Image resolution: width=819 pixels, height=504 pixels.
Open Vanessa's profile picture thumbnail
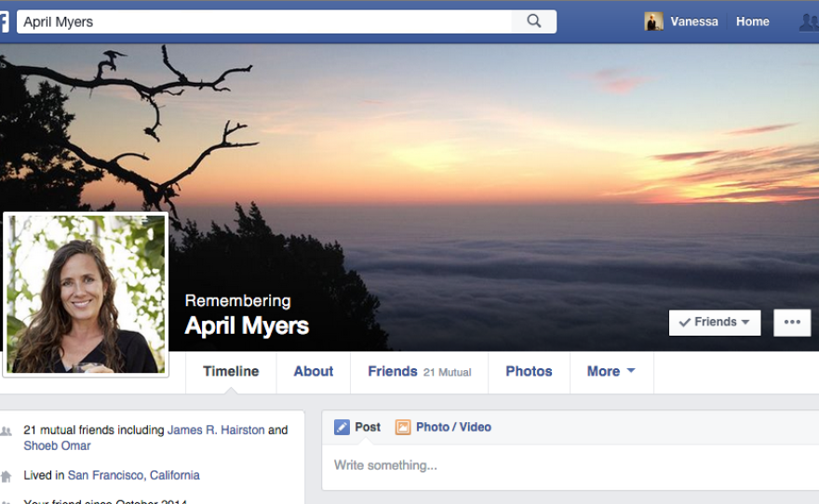tap(654, 21)
